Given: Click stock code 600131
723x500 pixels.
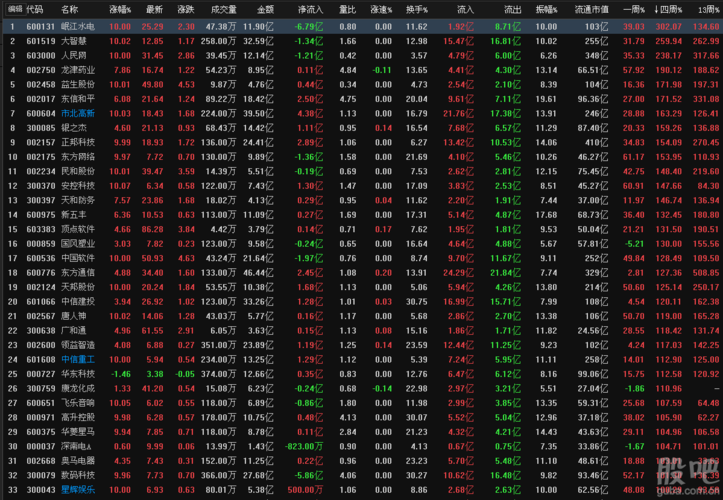Looking at the screenshot, I should 41,27.
